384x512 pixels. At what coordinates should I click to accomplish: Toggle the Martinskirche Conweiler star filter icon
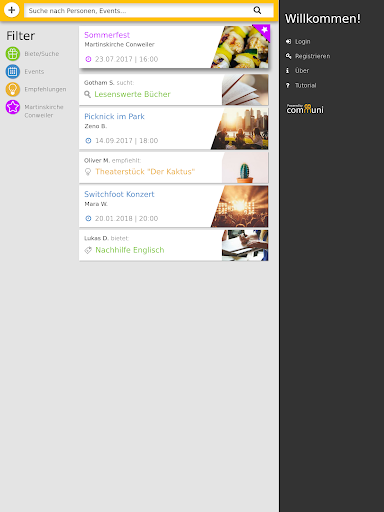13,107
